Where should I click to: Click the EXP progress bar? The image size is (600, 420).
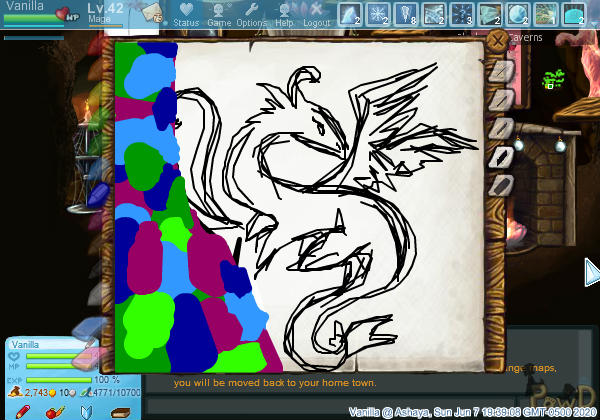(56, 380)
